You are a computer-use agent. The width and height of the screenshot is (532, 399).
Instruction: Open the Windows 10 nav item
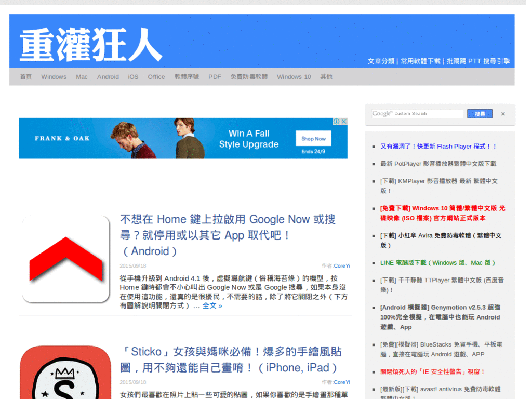point(294,77)
